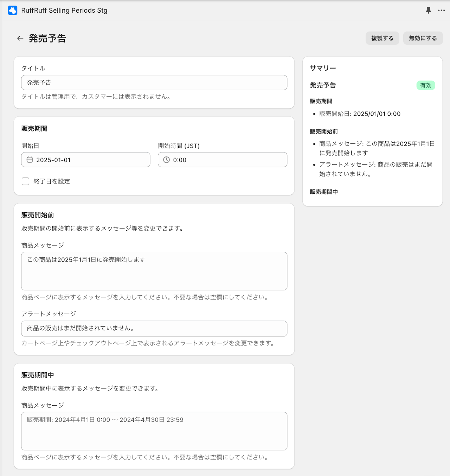Click the 販売期間中 商品メッセージ textarea
Image resolution: width=450 pixels, height=476 pixels.
click(x=154, y=431)
